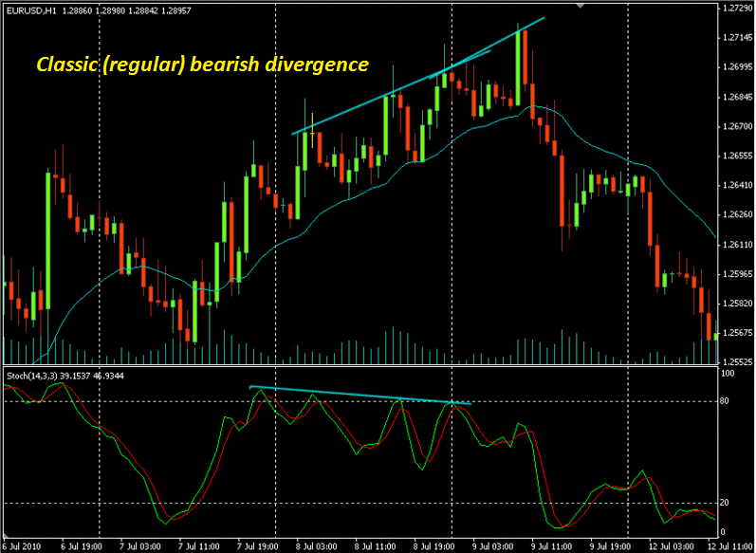Click the '12 Jul 03:00' time label
The height and width of the screenshot is (553, 756).
pos(670,547)
